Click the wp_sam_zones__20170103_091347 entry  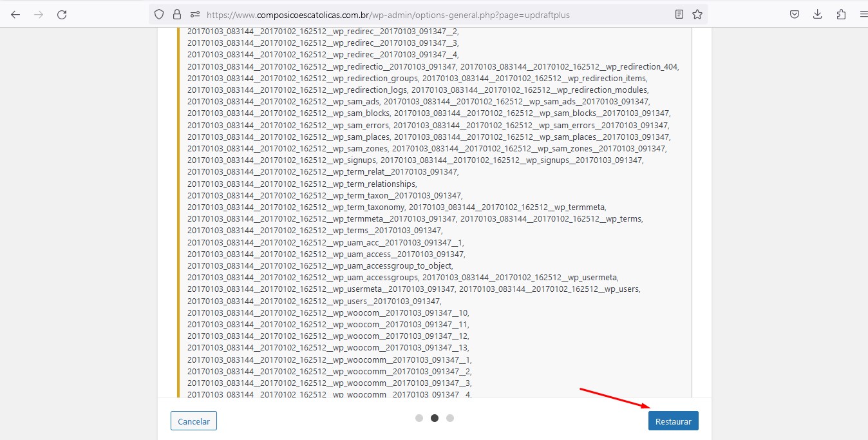[x=529, y=148]
